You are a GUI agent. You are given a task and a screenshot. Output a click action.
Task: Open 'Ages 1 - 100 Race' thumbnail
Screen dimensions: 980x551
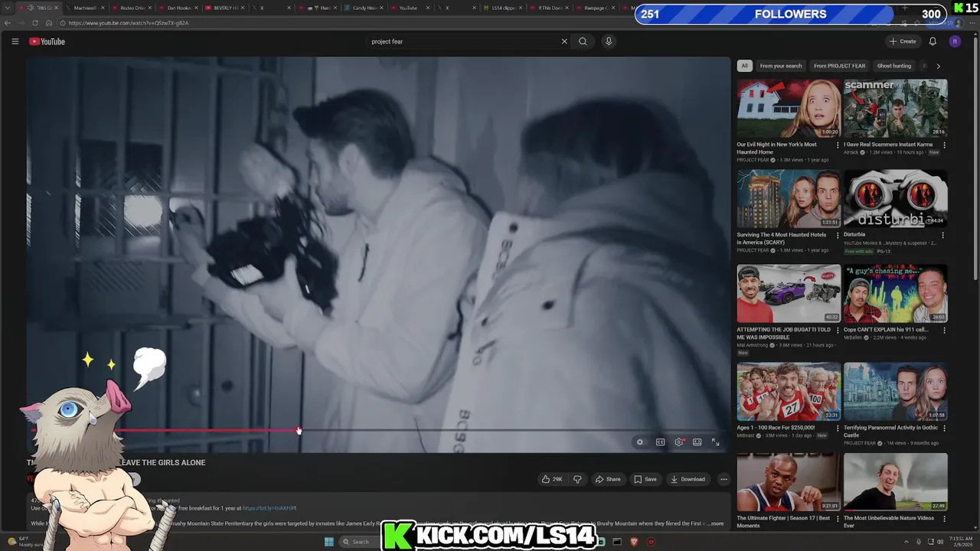(x=789, y=391)
